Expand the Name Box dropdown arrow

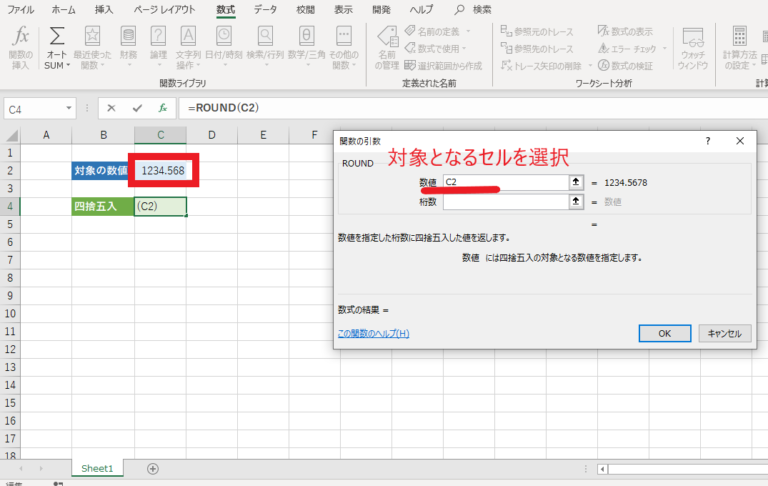[x=69, y=108]
